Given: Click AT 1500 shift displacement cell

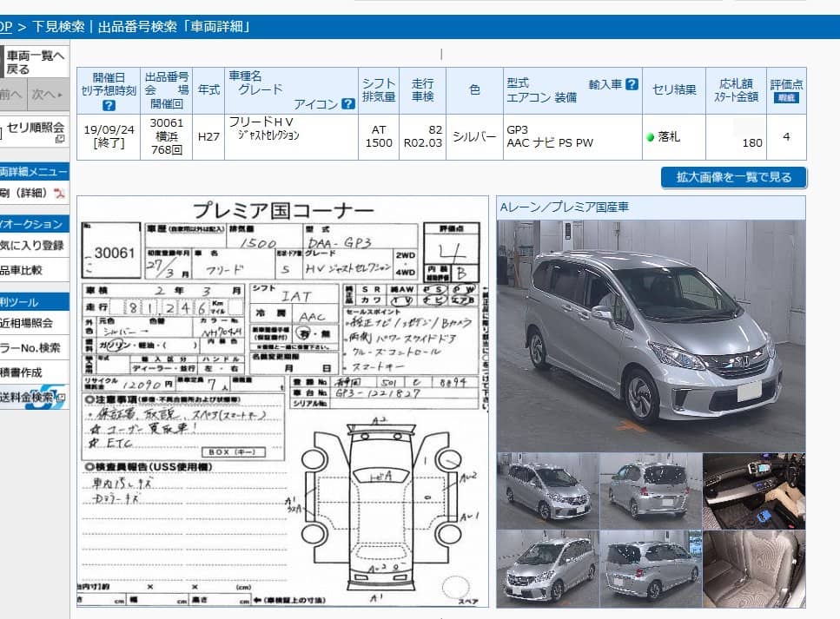Looking at the screenshot, I should click(x=379, y=136).
